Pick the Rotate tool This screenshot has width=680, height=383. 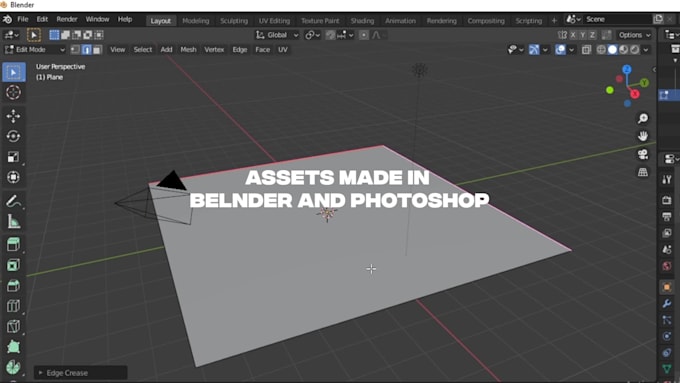[x=13, y=136]
